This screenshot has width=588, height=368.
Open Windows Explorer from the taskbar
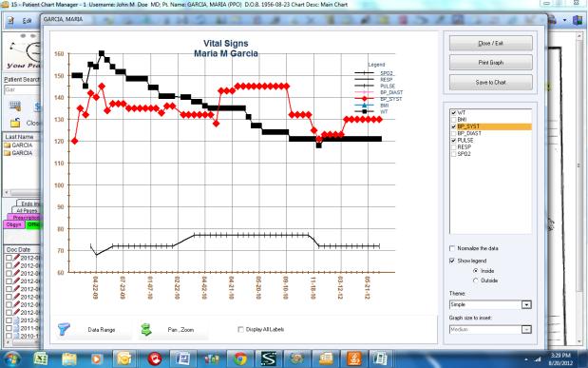pyautogui.click(x=69, y=358)
